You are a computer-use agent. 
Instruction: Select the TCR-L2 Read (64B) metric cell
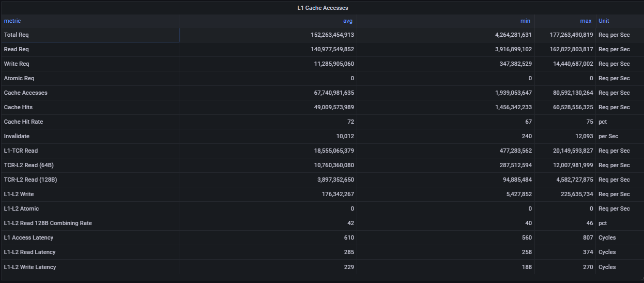click(x=90, y=165)
